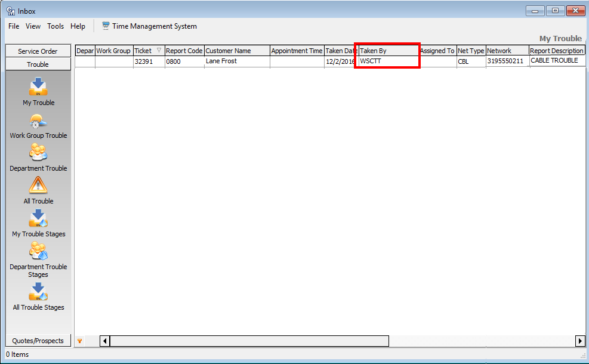Open the Tools menu
This screenshot has height=364, width=589.
[x=55, y=26]
